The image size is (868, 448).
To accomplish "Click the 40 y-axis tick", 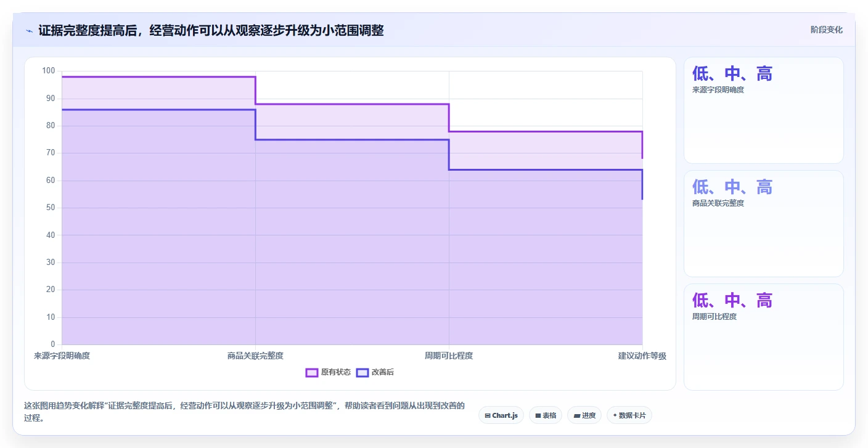I will [51, 235].
